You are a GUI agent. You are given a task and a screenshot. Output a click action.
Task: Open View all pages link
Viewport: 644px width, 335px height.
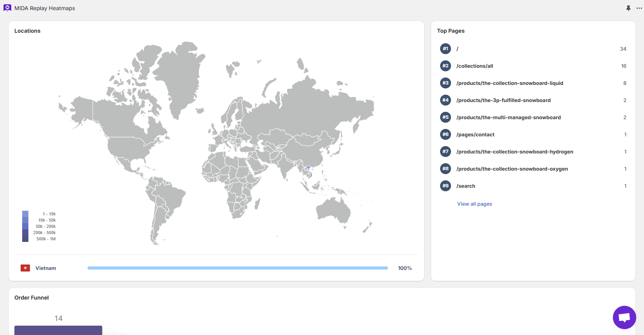474,204
